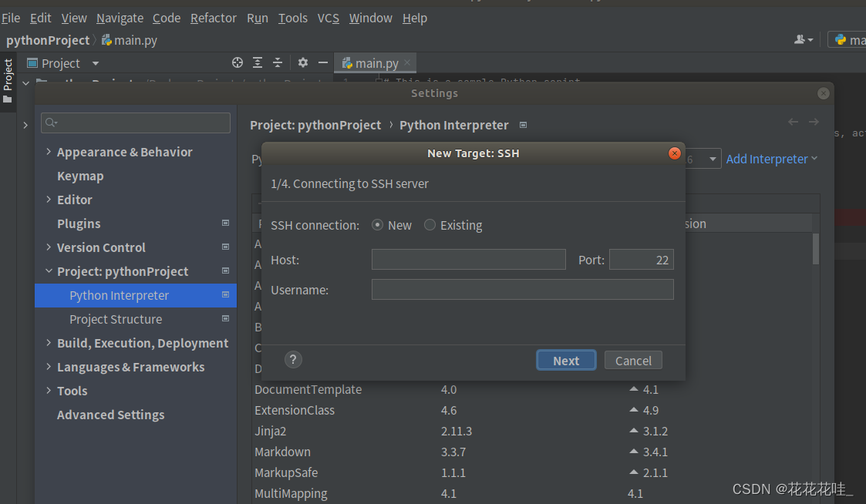Select the DocumentTemplate package row
Viewport: 866px width, 504px height.
(532, 389)
